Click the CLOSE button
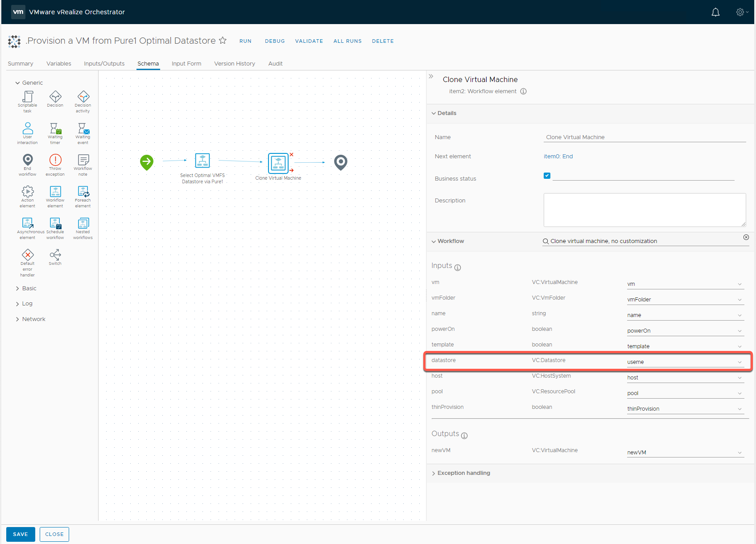Image resolution: width=756 pixels, height=544 pixels. click(54, 534)
